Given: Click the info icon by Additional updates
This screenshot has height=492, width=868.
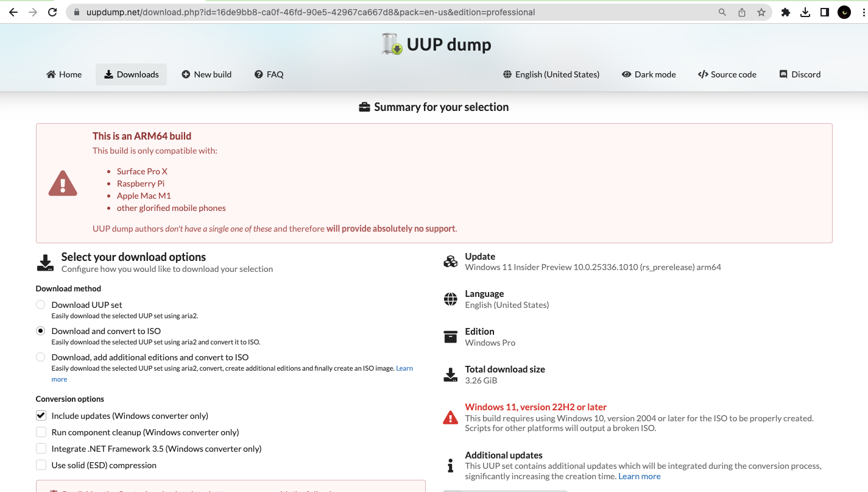Looking at the screenshot, I should (450, 466).
